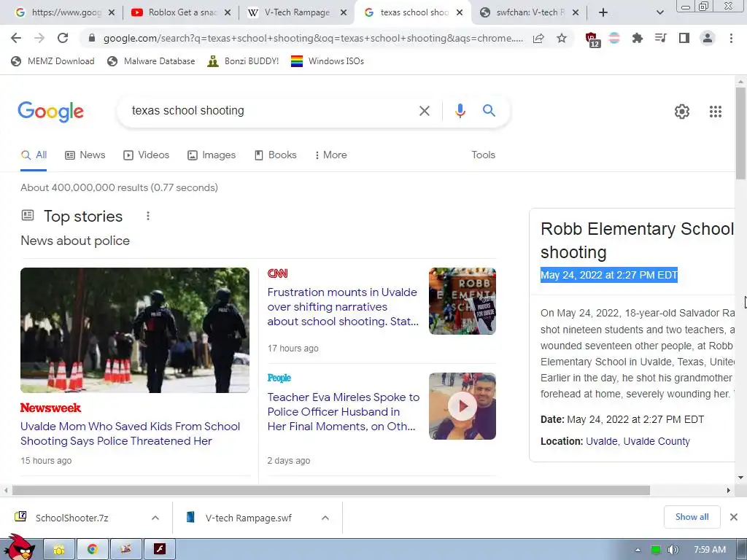Reload the current page

point(63,38)
